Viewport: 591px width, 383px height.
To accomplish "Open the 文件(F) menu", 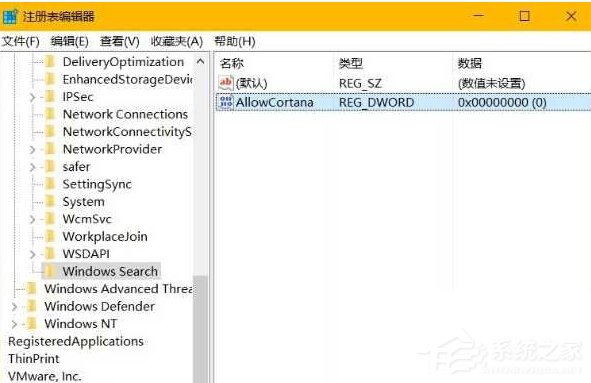I will click(x=20, y=41).
